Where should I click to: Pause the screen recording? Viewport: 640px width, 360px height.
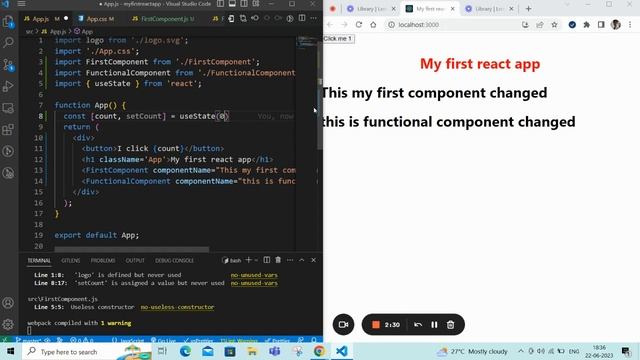tap(434, 325)
